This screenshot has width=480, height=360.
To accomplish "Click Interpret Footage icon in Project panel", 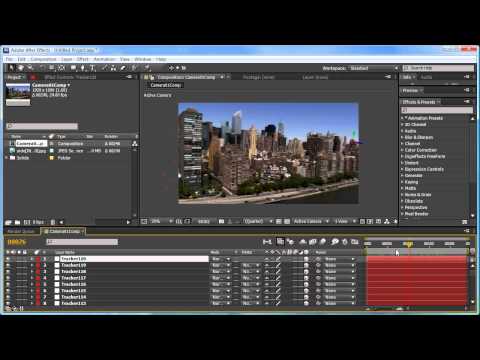I will [x=8, y=222].
